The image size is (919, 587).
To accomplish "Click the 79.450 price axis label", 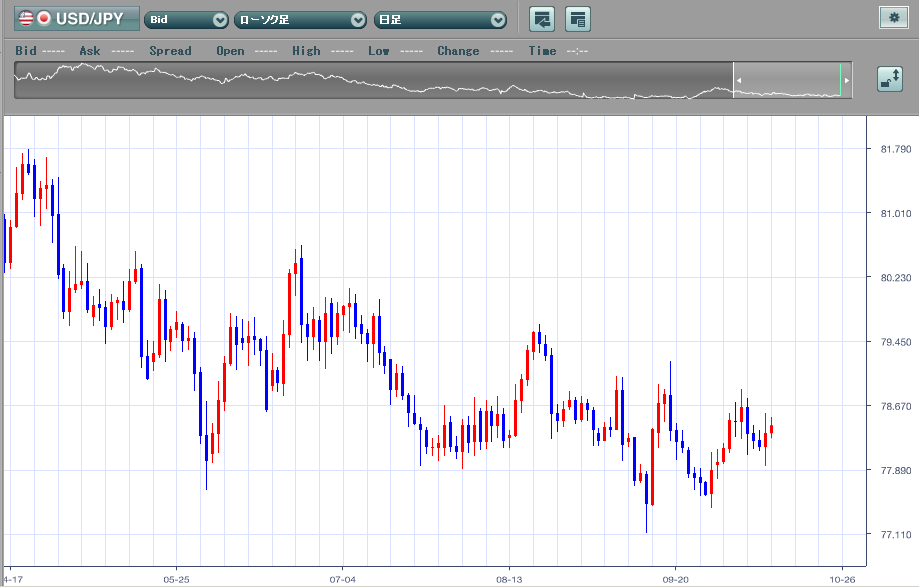I will (x=896, y=342).
